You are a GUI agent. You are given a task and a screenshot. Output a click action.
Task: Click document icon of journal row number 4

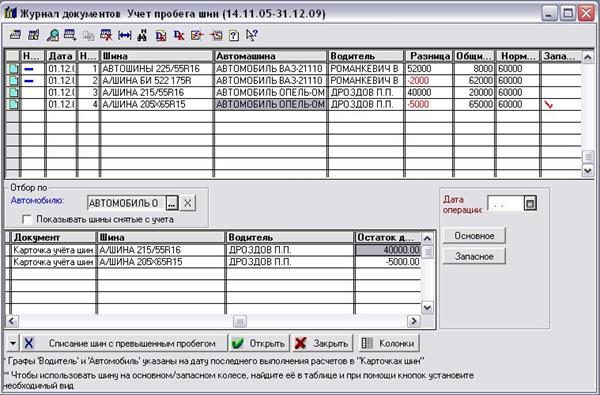(13, 104)
